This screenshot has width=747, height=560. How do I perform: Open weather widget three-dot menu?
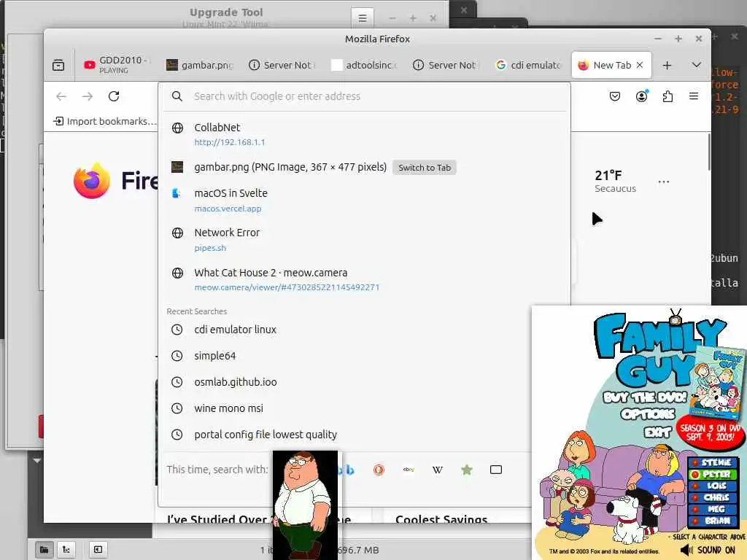tap(664, 182)
